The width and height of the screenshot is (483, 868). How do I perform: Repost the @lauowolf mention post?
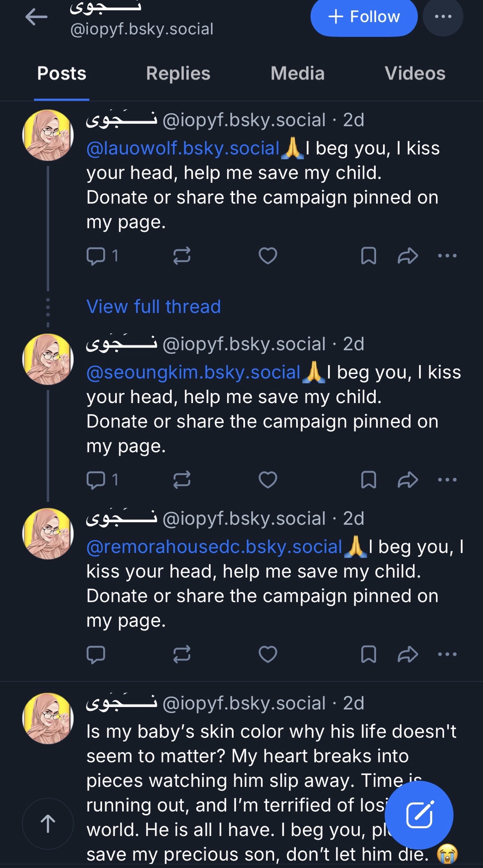click(182, 256)
